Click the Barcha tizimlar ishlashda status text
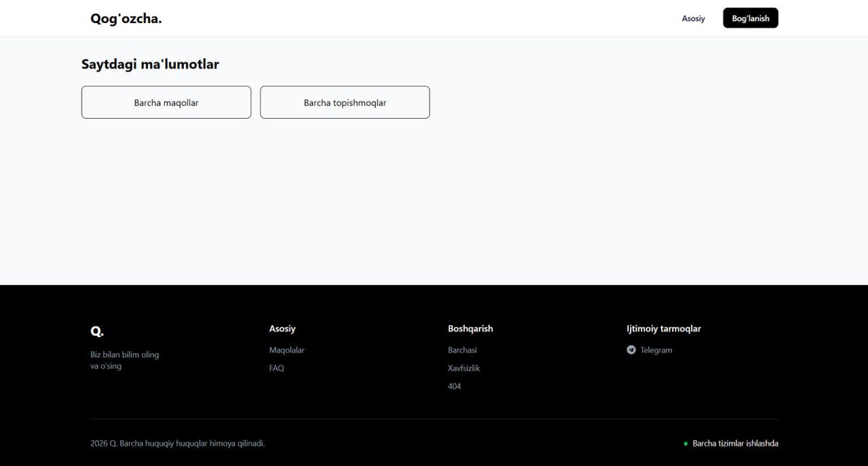Viewport: 868px width, 466px height. [736, 444]
